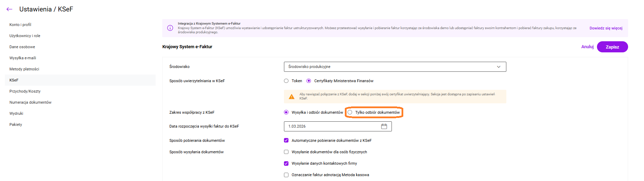Open the calendar date picker icon
Image resolution: width=644 pixels, height=181 pixels.
384,127
